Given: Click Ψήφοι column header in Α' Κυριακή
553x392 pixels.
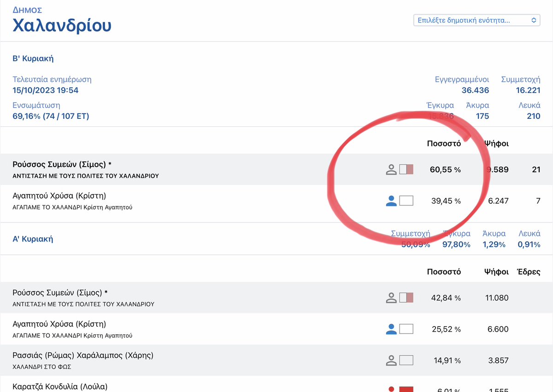Looking at the screenshot, I should pos(496,272).
